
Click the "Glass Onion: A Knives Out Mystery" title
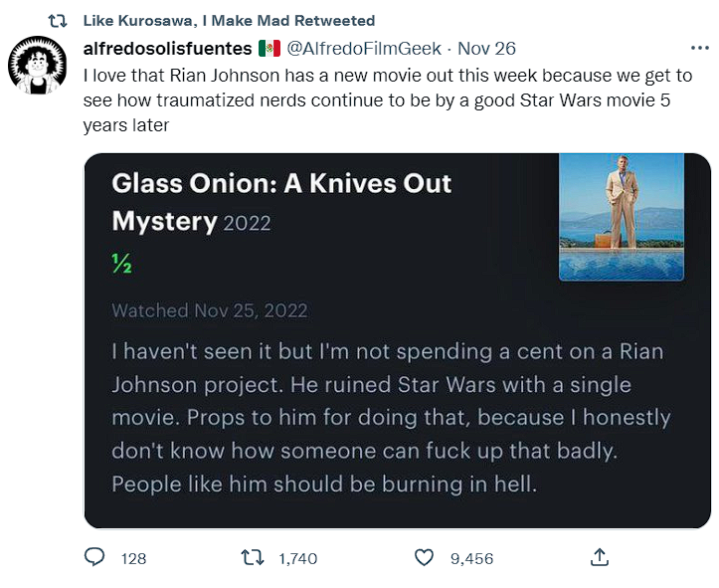[281, 201]
